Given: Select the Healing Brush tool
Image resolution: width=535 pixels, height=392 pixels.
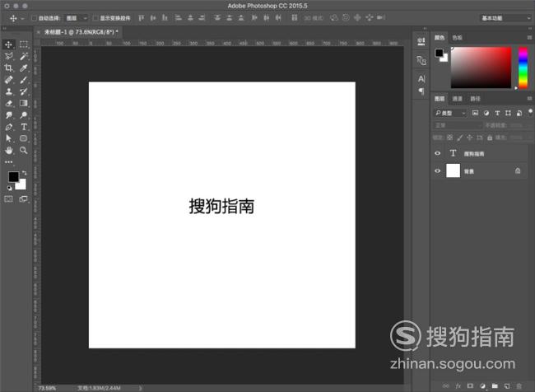Looking at the screenshot, I should 8,80.
